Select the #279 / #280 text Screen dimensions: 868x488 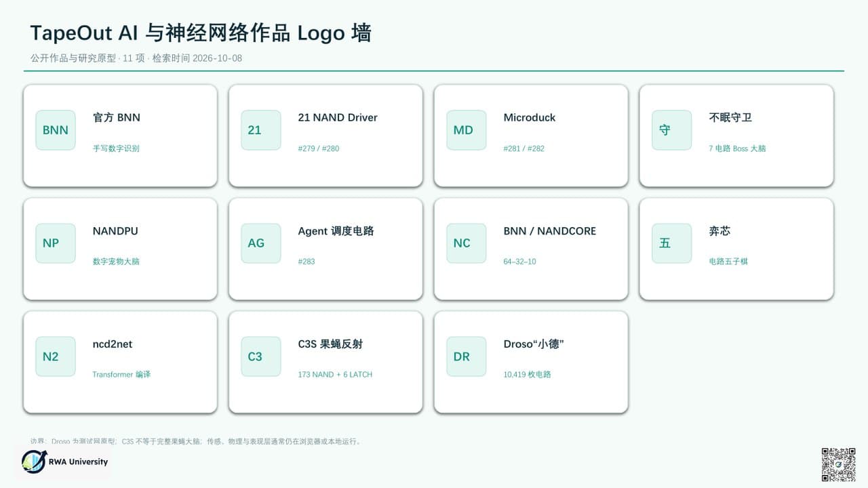[x=319, y=148]
